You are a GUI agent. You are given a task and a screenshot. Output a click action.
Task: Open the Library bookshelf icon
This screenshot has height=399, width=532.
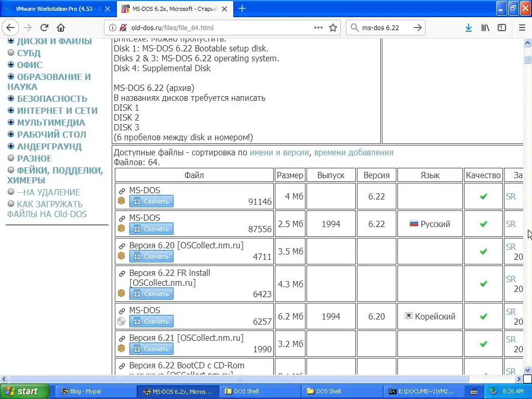pyautogui.click(x=485, y=28)
